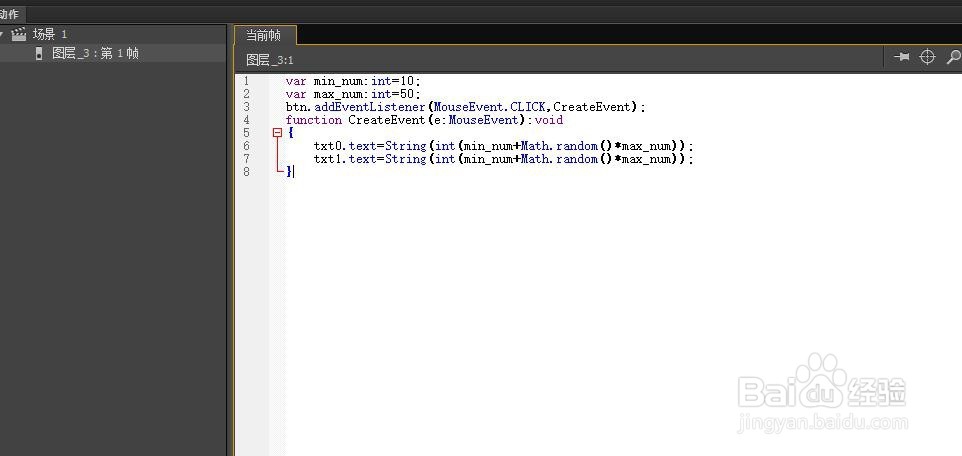Click the opening brace on line 5
The height and width of the screenshot is (456, 962).
tap(290, 133)
